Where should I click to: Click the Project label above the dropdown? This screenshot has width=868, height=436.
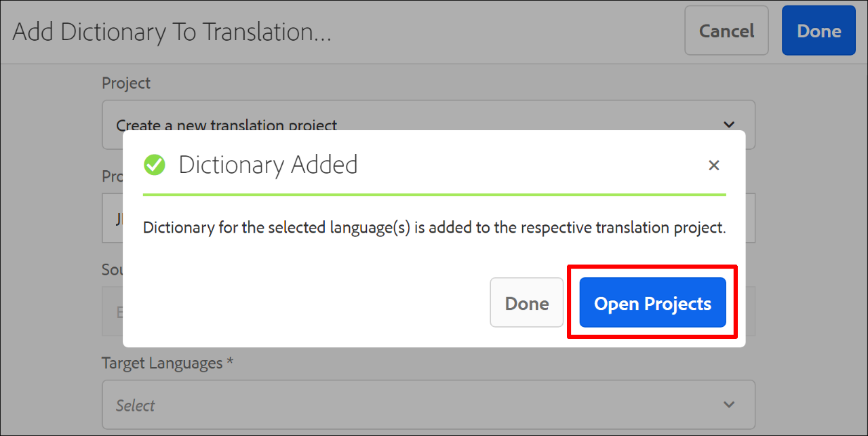tap(126, 83)
